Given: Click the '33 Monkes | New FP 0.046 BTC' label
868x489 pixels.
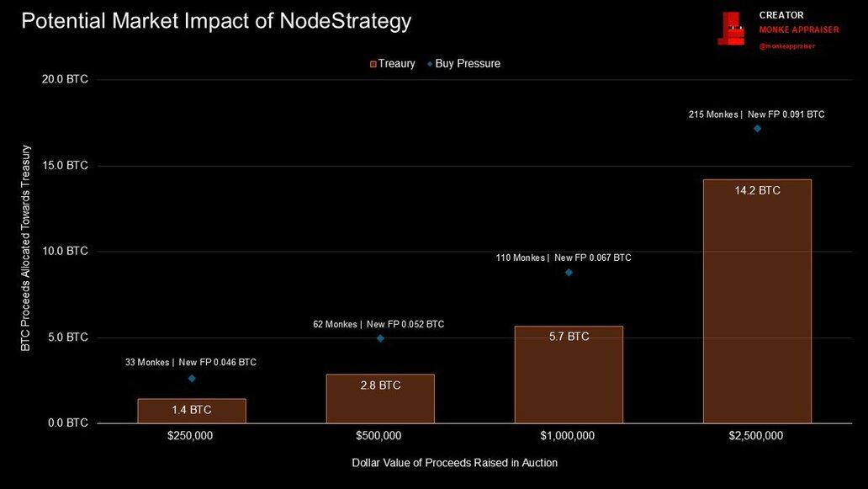Looking at the screenshot, I should (190, 363).
